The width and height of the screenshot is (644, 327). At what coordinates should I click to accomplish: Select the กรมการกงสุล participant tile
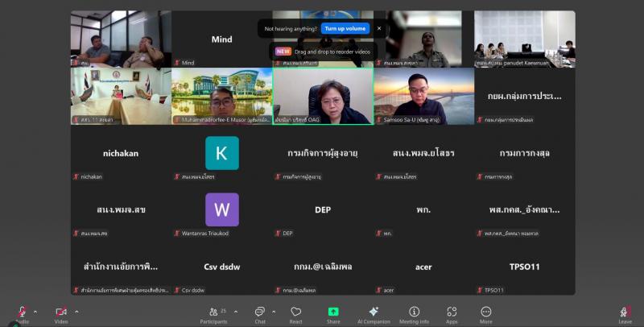pos(525,153)
